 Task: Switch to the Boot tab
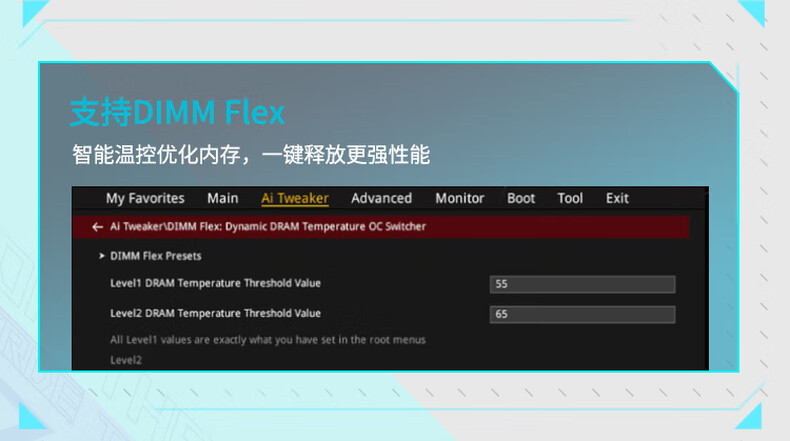(521, 198)
